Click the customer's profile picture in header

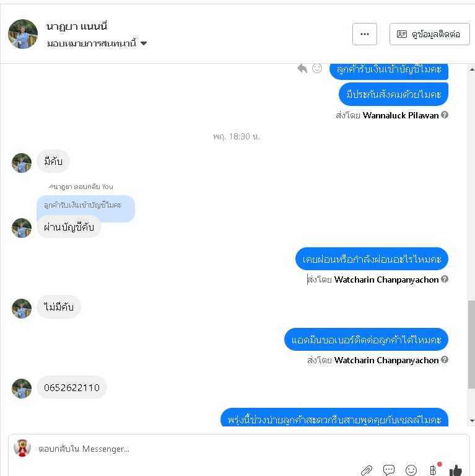click(x=23, y=34)
